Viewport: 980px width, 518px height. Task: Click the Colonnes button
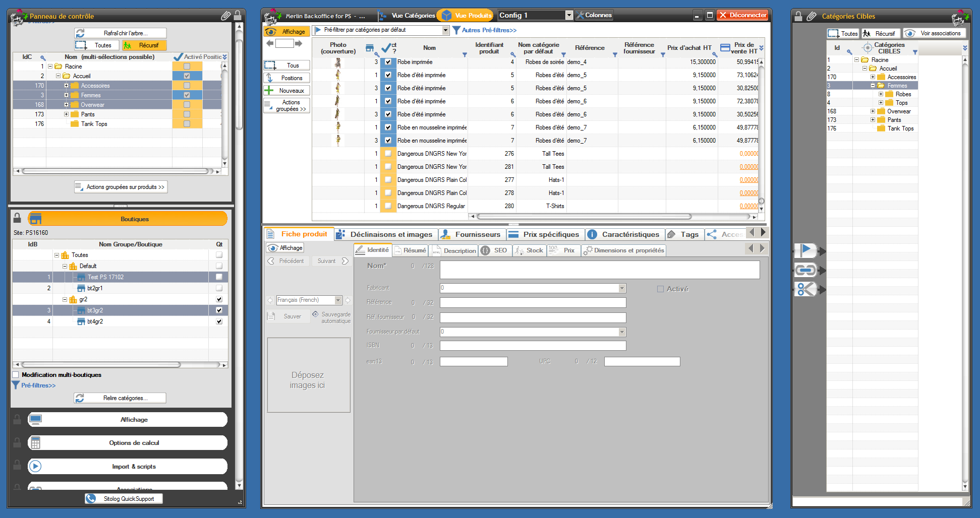[594, 15]
